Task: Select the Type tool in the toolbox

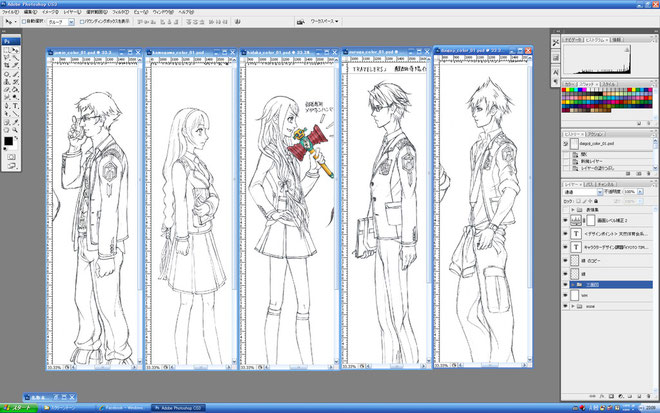Action: pos(15,106)
